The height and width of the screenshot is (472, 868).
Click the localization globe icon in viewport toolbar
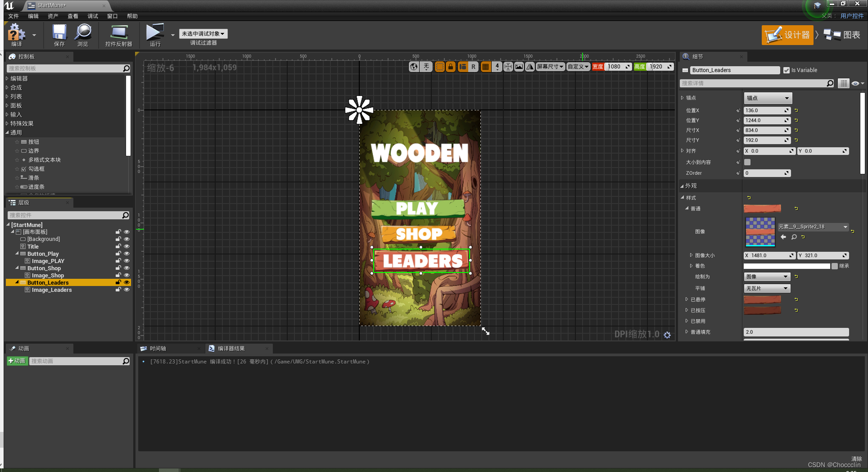pyautogui.click(x=414, y=67)
